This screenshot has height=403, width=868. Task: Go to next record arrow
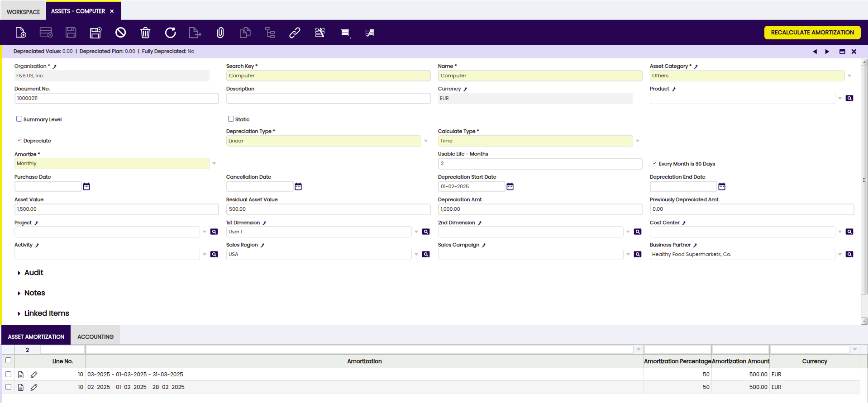pos(827,52)
